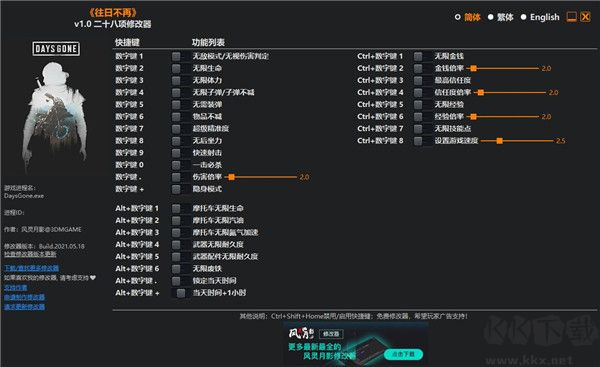Click the Alt+数字键 1 hotkey label
600x367 pixels.
137,209
